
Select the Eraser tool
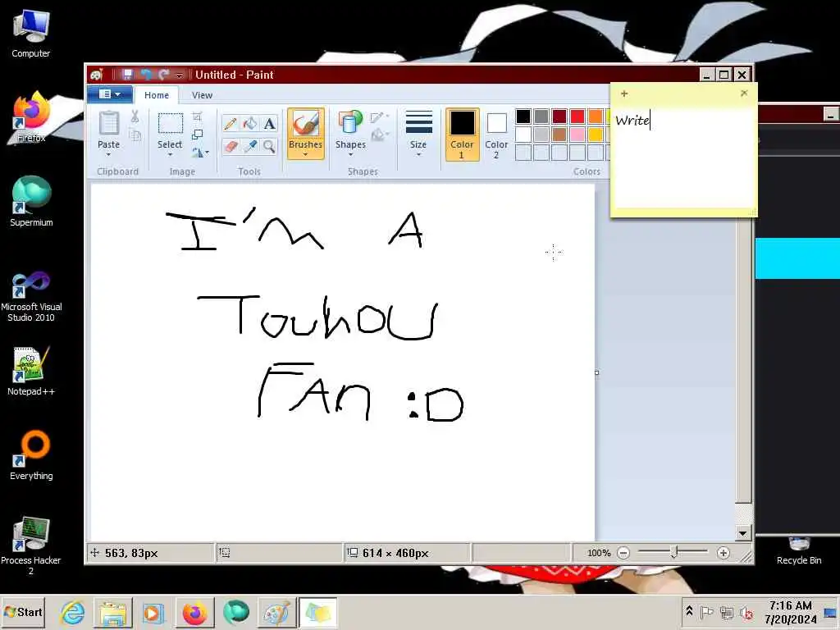click(x=231, y=146)
